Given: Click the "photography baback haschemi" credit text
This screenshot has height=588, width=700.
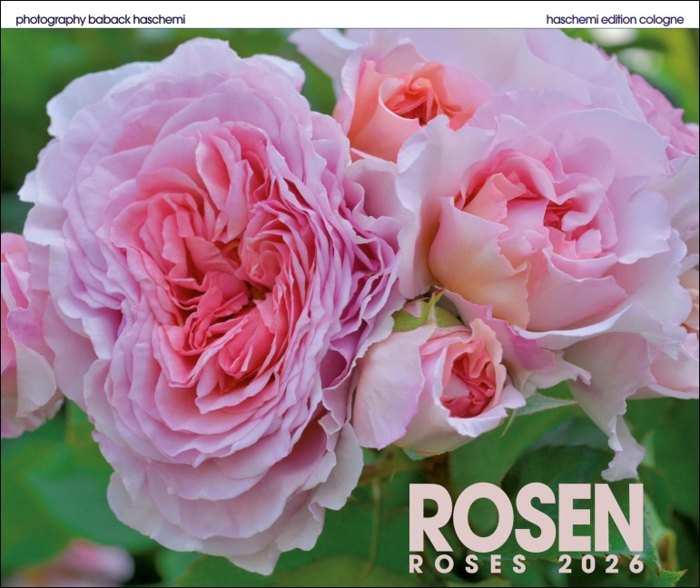Looking at the screenshot, I should pyautogui.click(x=100, y=19).
